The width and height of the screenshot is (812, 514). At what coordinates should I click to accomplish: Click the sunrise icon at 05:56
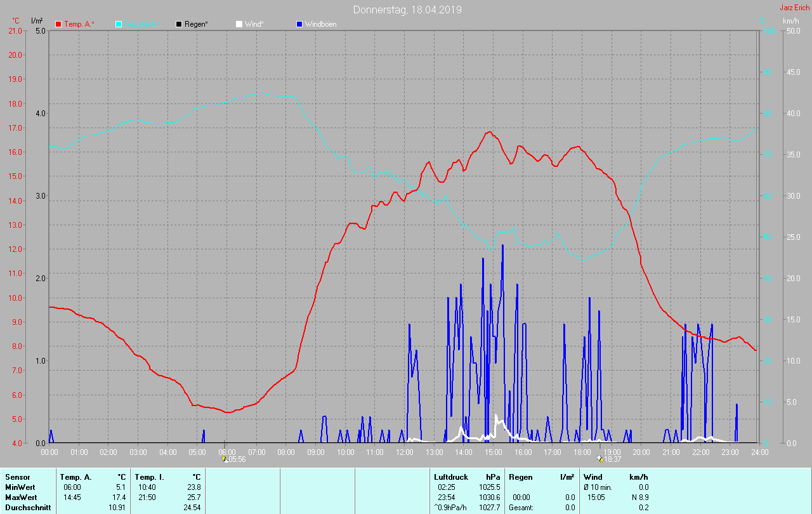pyautogui.click(x=224, y=459)
